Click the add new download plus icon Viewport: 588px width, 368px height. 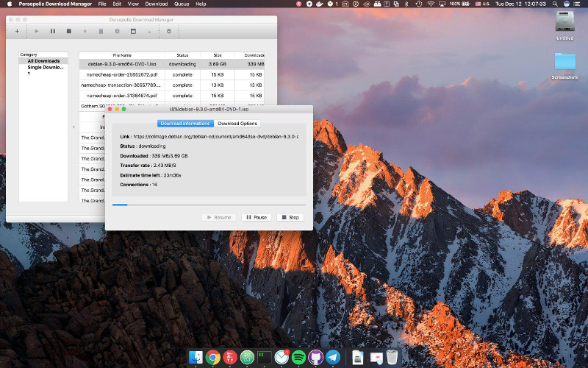(17, 31)
